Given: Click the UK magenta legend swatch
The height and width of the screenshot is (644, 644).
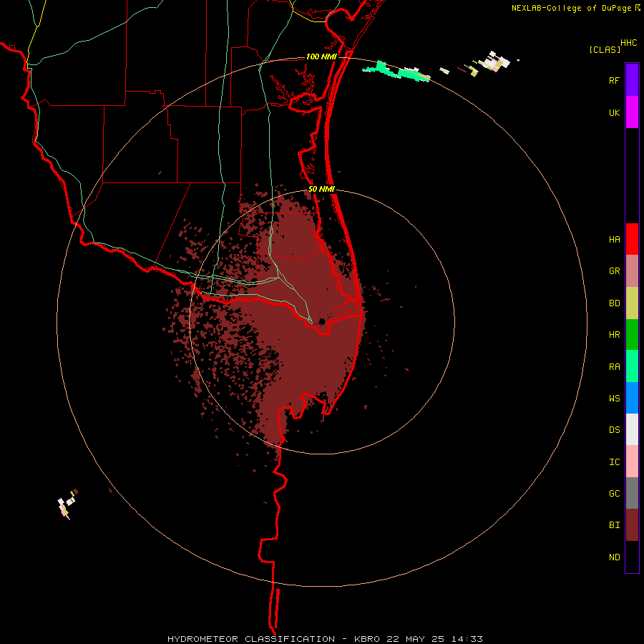Looking at the screenshot, I should click(632, 112).
